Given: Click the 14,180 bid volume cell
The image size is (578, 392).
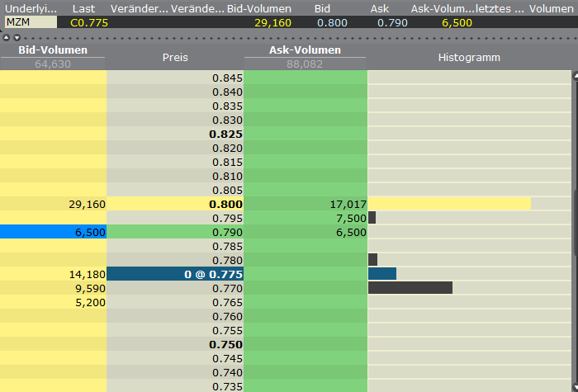Looking at the screenshot, I should (53, 273).
